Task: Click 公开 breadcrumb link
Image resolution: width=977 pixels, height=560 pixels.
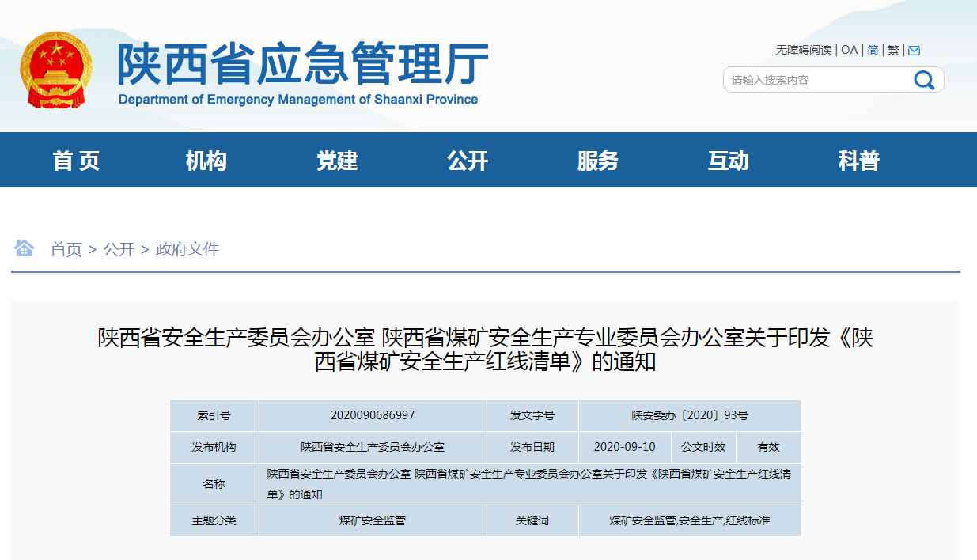Action: click(119, 249)
